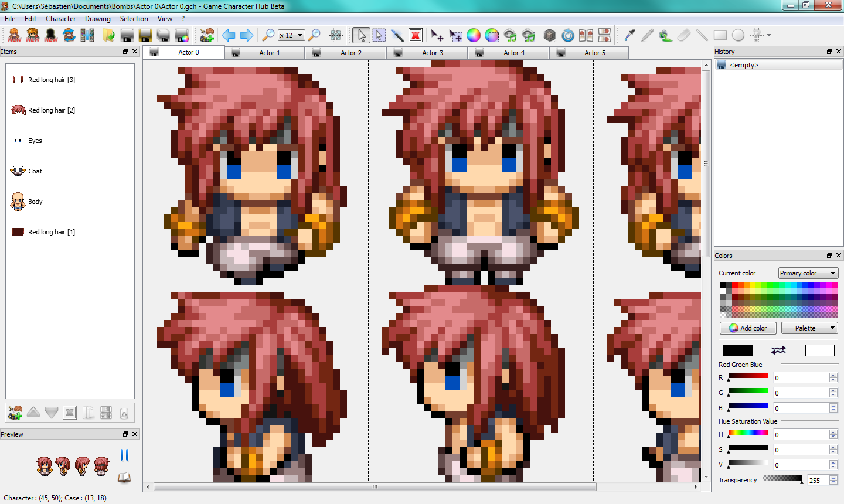Screen dimensions: 844x504
Task: Save the current character with the disk icon
Action: tap(127, 35)
